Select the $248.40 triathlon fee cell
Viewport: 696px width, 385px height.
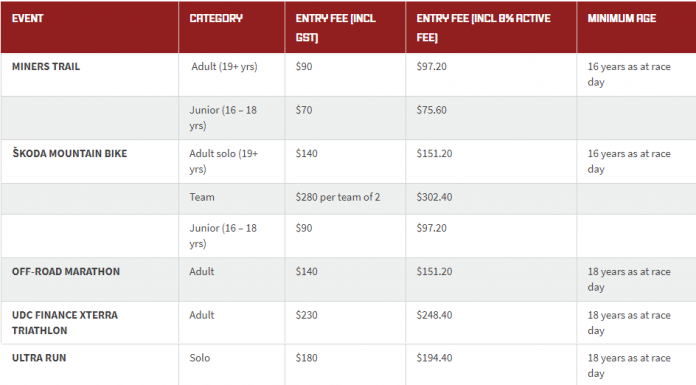[434, 315]
